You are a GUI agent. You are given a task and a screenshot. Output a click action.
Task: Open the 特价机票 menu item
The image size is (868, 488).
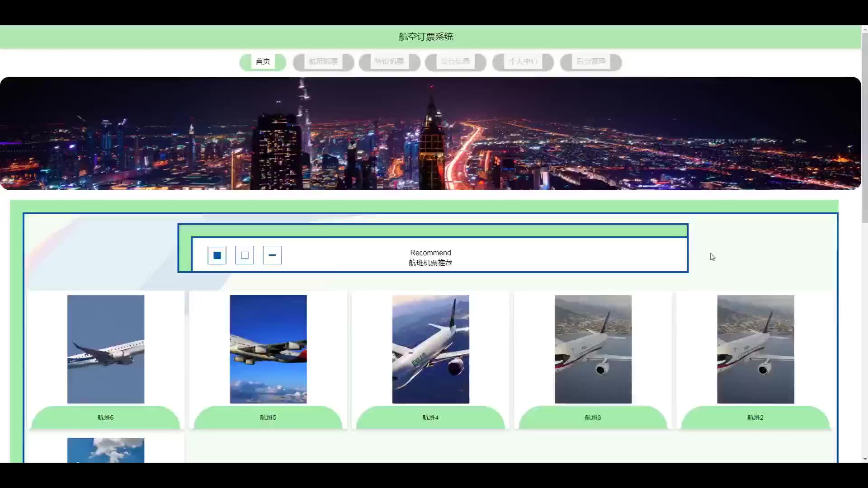[x=390, y=62]
